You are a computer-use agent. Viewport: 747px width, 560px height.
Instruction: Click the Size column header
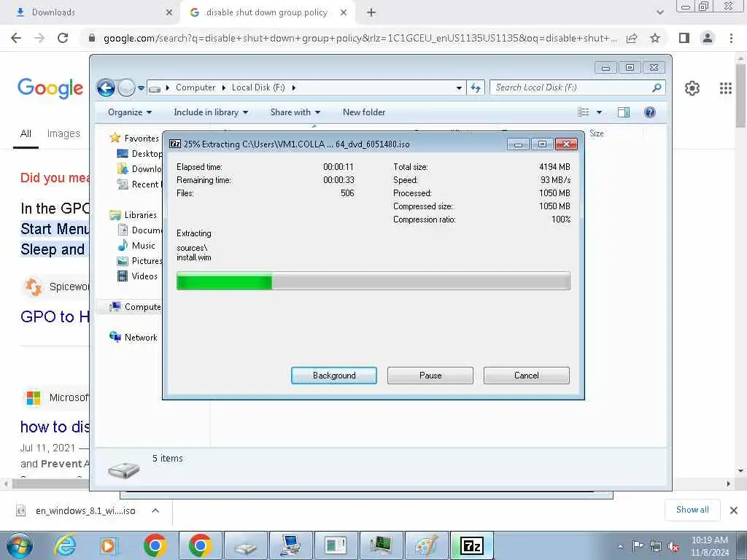(597, 133)
